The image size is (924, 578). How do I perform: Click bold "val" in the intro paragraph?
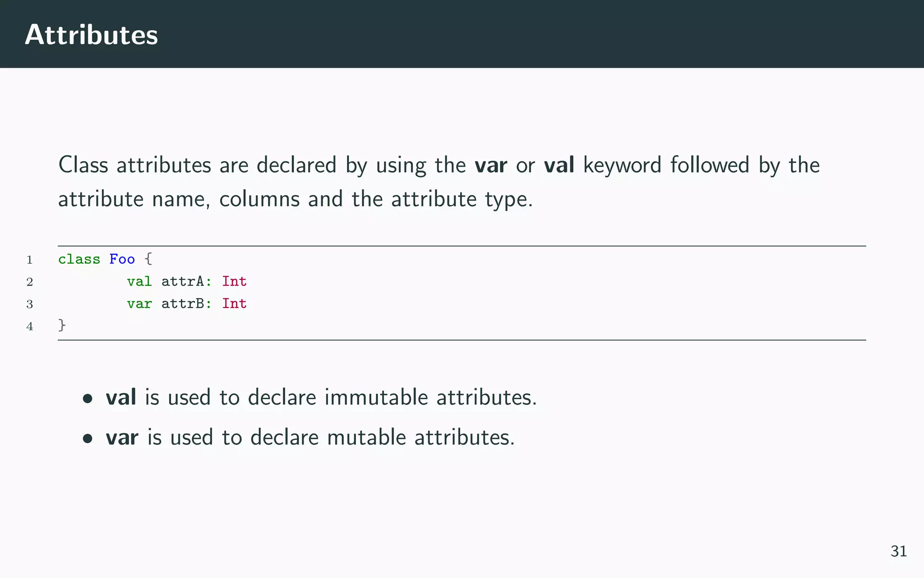pyautogui.click(x=559, y=165)
